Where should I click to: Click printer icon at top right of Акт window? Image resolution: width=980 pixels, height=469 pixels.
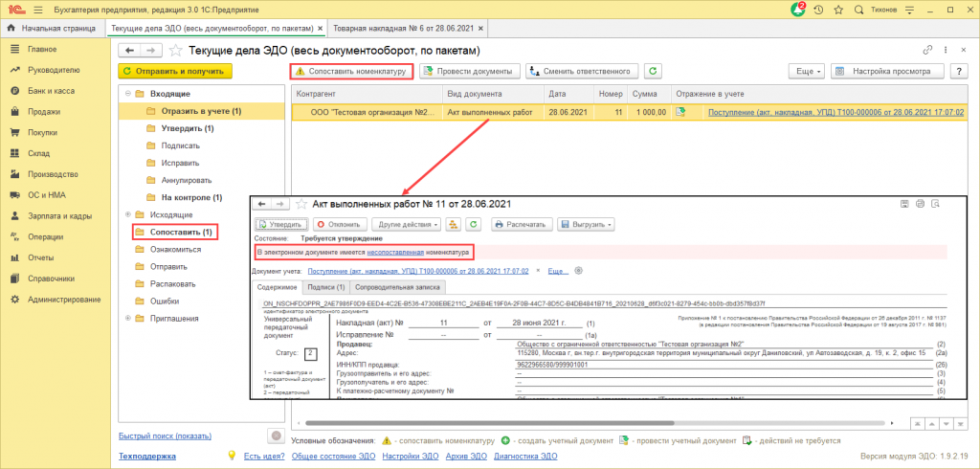tap(920, 203)
